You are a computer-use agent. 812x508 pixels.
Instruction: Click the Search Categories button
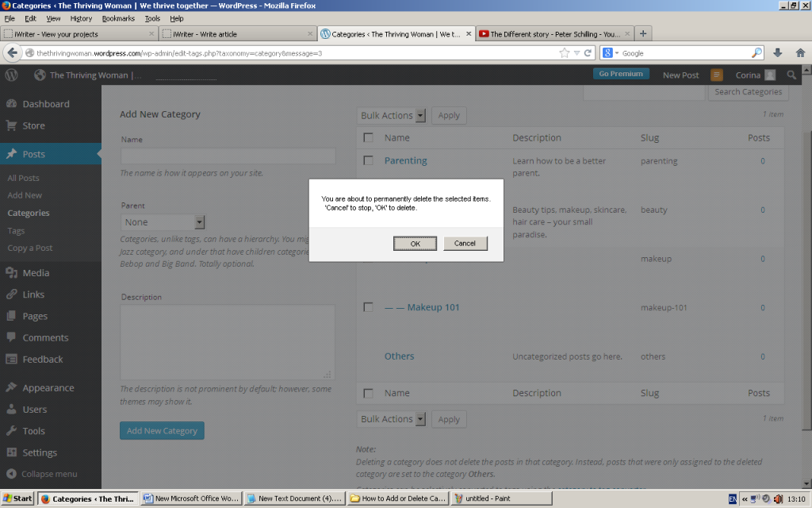coord(749,92)
